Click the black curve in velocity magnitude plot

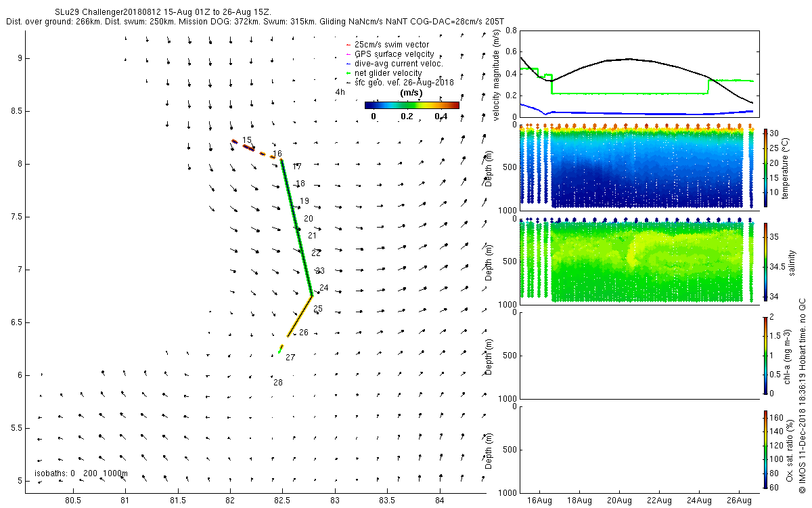point(629,59)
